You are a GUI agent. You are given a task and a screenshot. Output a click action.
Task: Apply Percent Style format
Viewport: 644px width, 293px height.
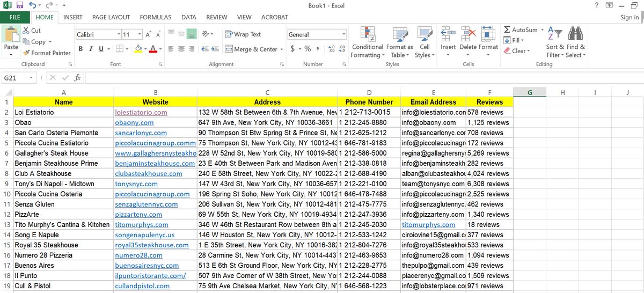(308, 49)
